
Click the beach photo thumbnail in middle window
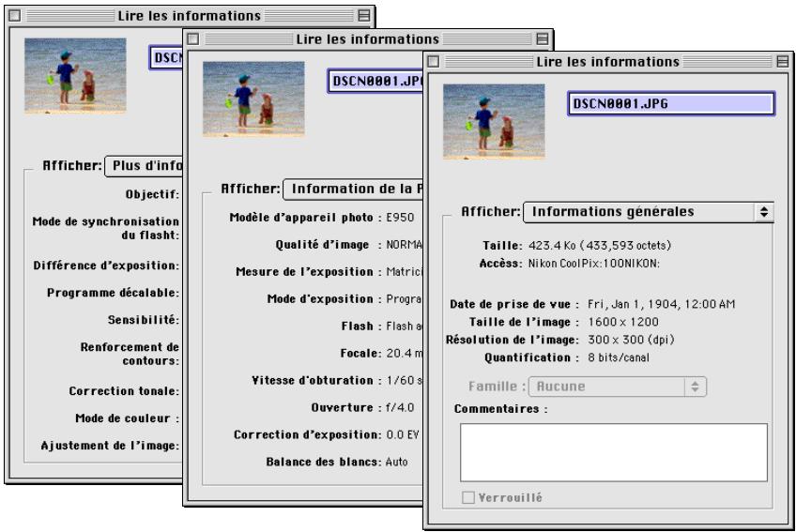(x=253, y=99)
